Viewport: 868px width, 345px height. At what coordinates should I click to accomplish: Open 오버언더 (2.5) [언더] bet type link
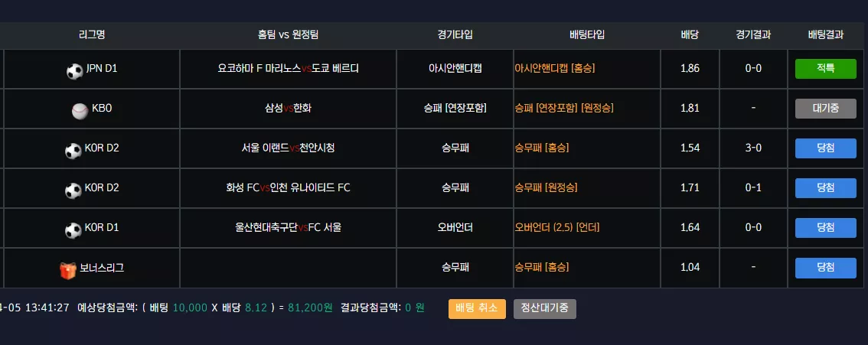(x=557, y=228)
